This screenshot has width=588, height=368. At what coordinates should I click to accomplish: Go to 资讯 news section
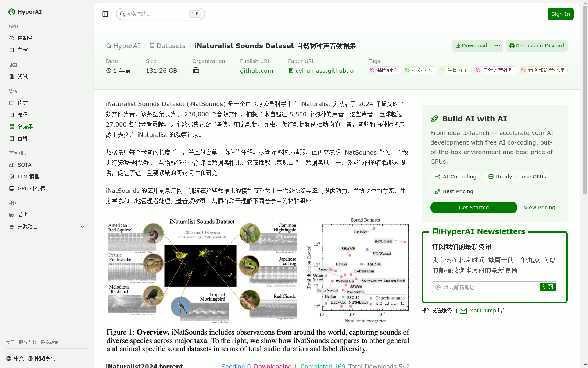point(47,77)
